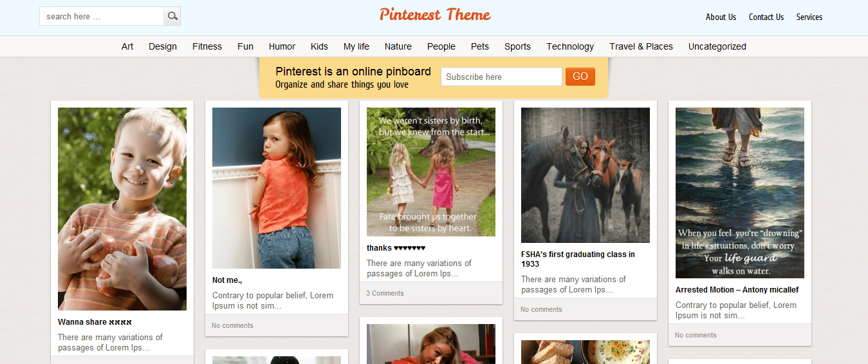
Task: Select the Fun category
Action: point(245,46)
